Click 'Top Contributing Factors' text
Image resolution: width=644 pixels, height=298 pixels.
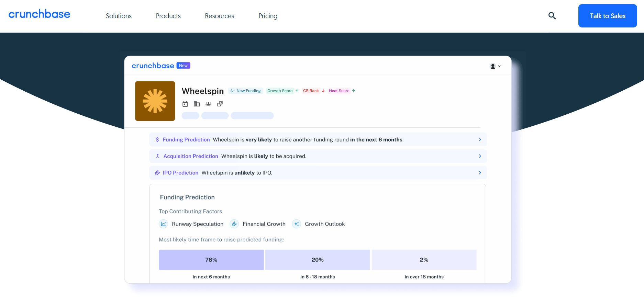click(x=190, y=211)
